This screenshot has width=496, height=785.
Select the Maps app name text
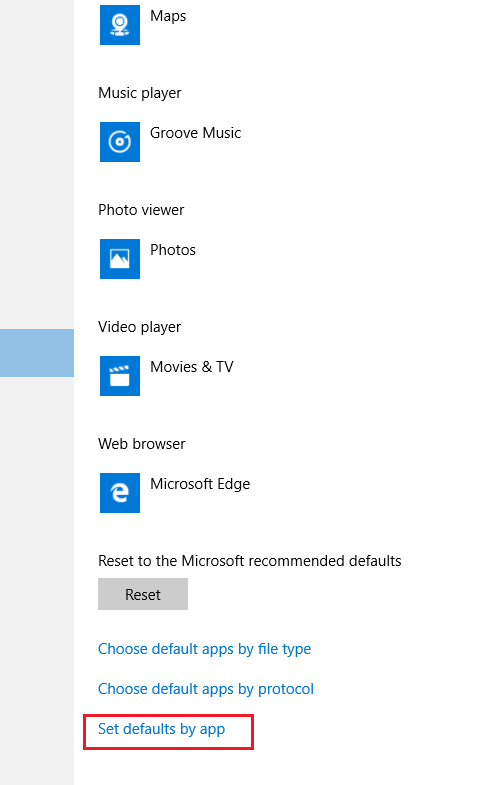(168, 17)
